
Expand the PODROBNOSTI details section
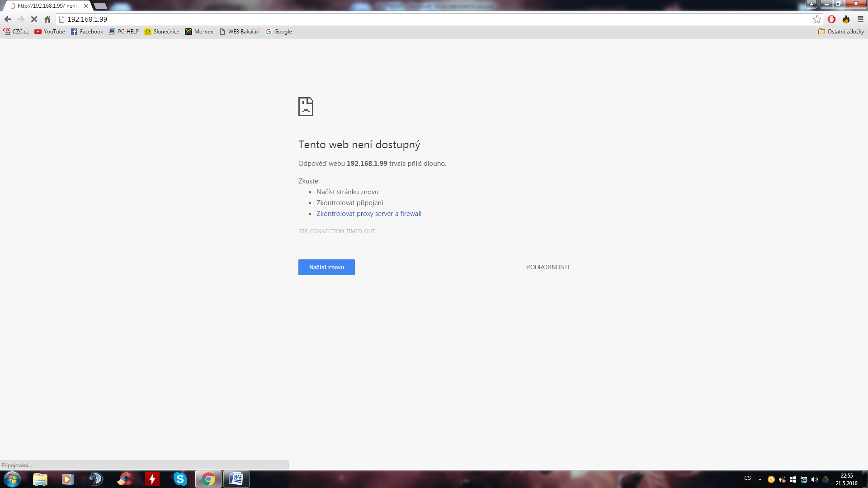click(547, 267)
